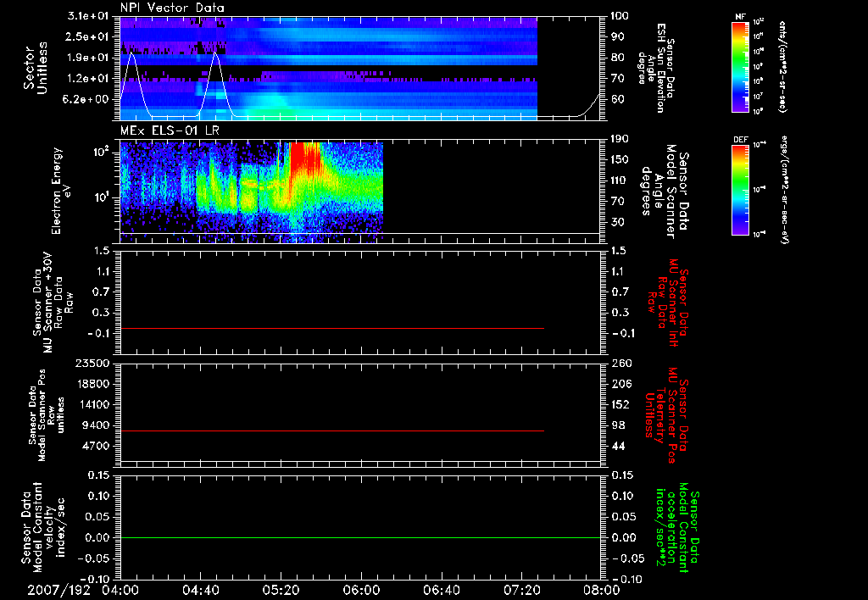Click the NPI Vector Data panel title
Image resolution: width=868 pixels, height=600 pixels.
coord(172,8)
